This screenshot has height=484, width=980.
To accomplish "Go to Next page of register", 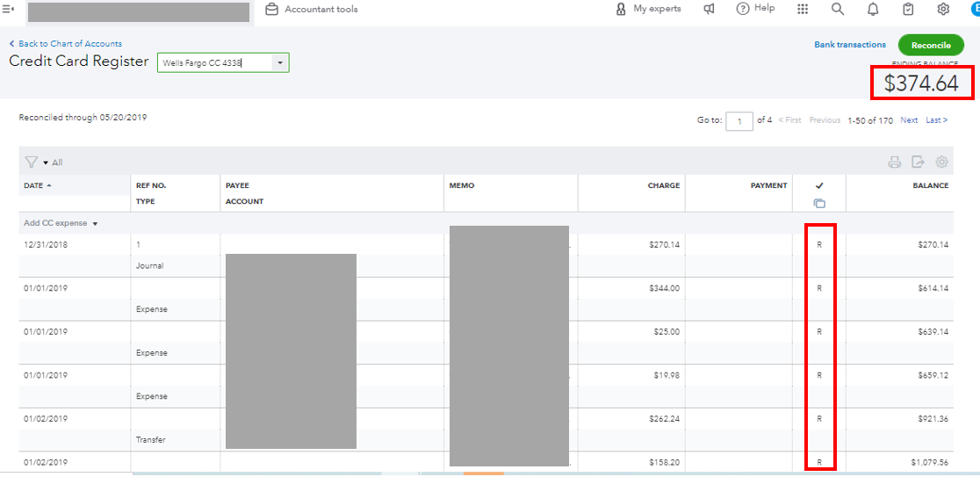I will (x=909, y=120).
